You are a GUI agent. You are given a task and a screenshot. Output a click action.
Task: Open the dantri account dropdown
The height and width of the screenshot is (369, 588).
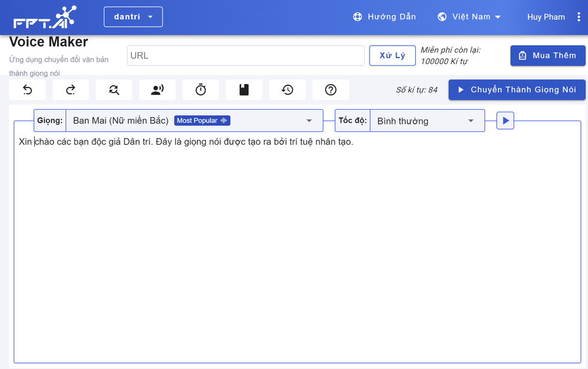133,17
